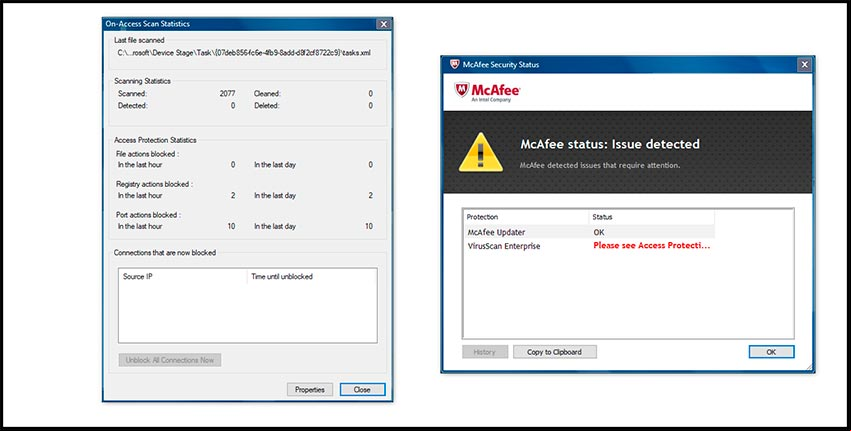Click the red Please see Access Protecti... status
The height and width of the screenshot is (431, 851).
[651, 246]
